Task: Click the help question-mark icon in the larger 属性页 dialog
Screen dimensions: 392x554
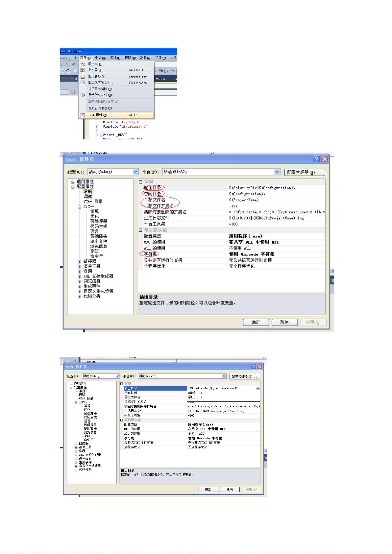Action: (x=316, y=159)
